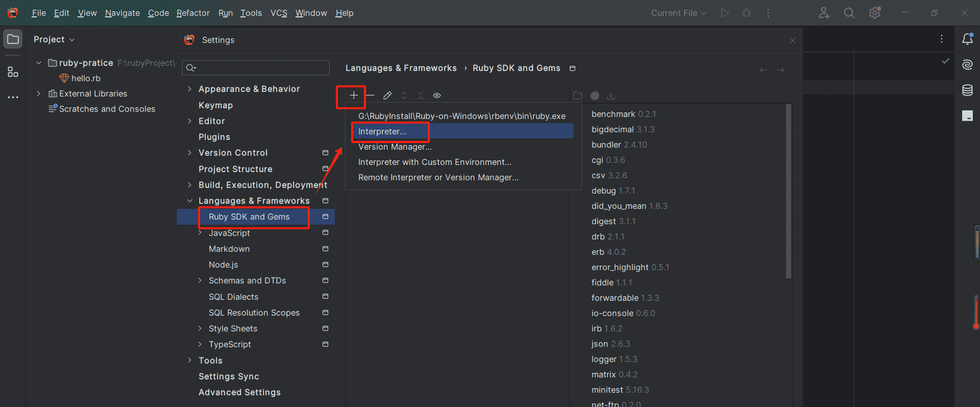Close the Settings dialog
Viewport: 980px width, 407px height.
[x=793, y=40]
